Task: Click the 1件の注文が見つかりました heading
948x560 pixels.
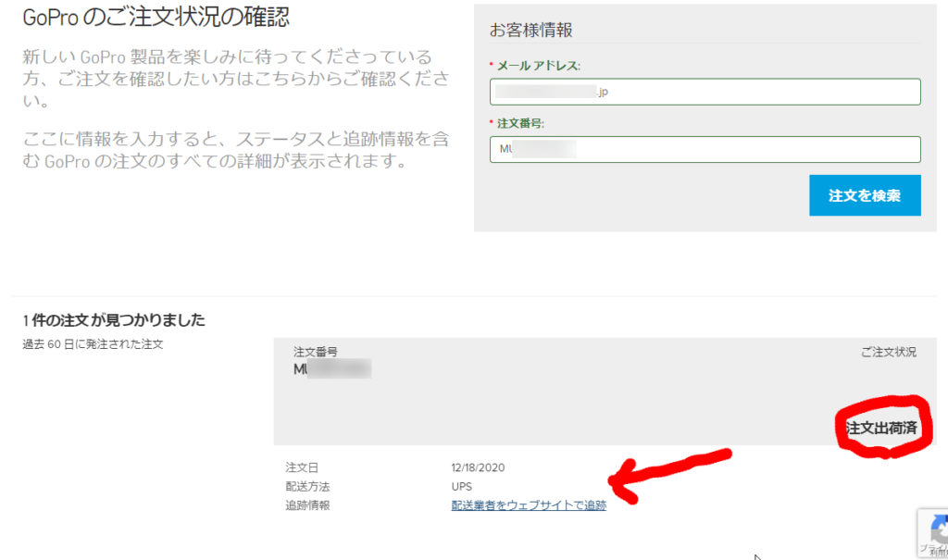Action: pyautogui.click(x=114, y=320)
